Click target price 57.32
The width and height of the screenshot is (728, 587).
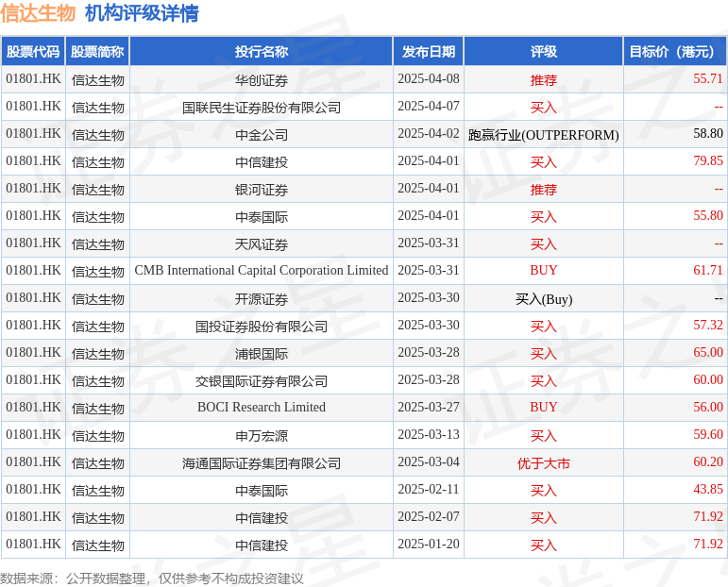[x=708, y=326]
